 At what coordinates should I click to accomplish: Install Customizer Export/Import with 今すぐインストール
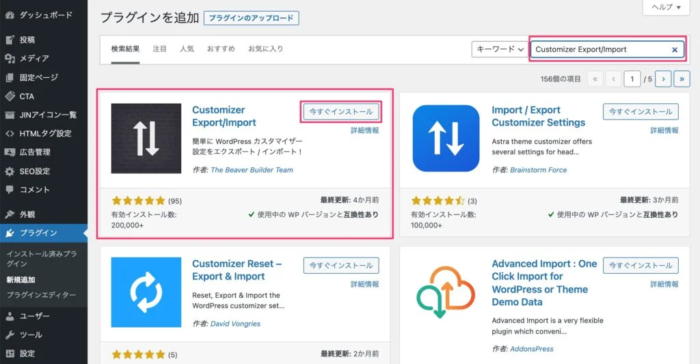tap(341, 112)
